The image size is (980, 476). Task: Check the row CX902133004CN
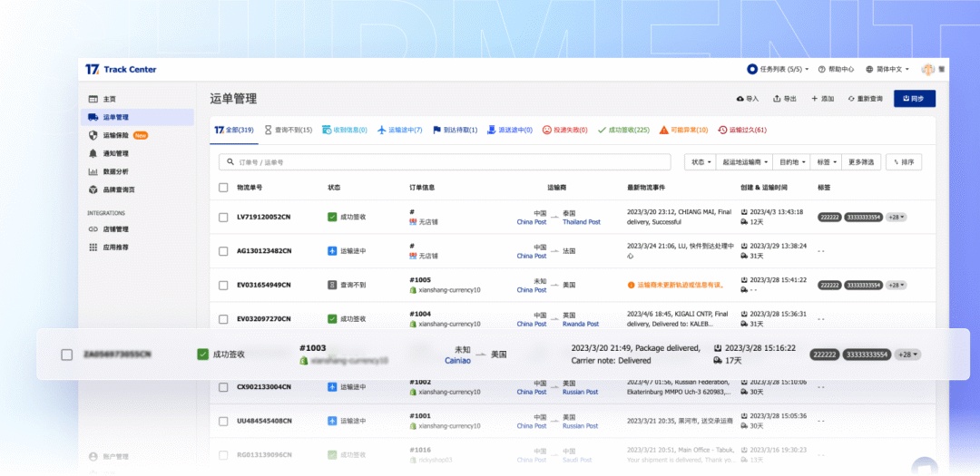(x=223, y=386)
